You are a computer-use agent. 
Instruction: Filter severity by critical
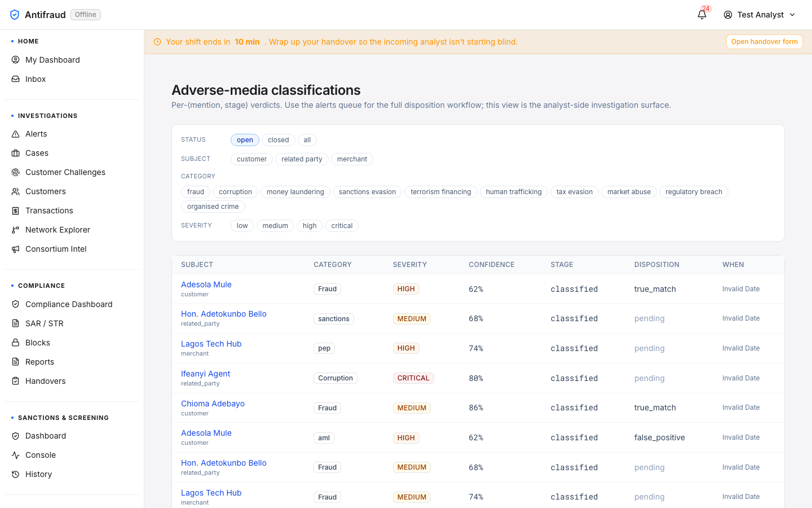pyautogui.click(x=342, y=226)
